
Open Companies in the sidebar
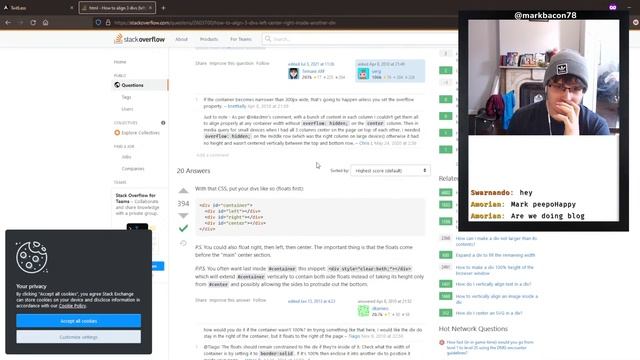[x=133, y=169]
